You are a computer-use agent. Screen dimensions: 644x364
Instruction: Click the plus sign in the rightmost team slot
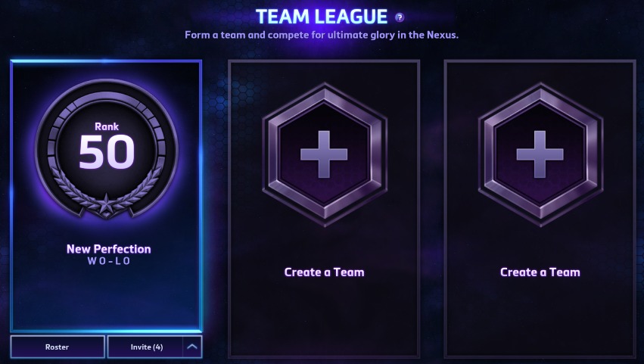[540, 154]
